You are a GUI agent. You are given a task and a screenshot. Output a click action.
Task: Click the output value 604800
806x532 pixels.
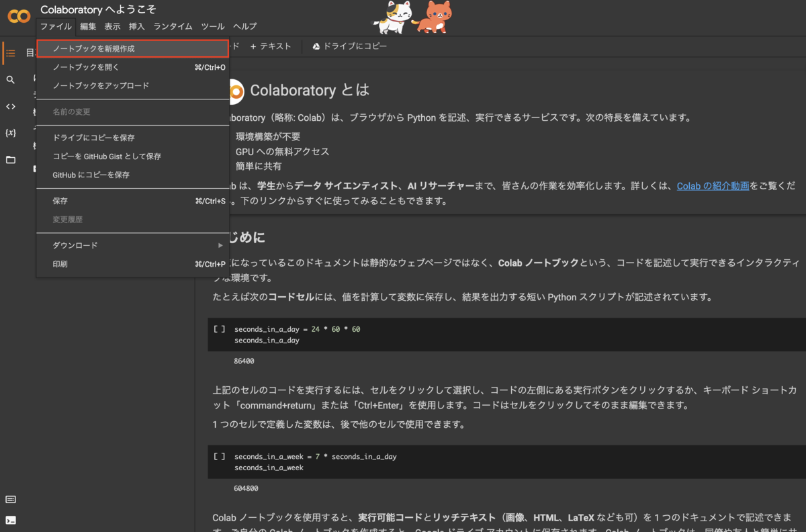[246, 488]
